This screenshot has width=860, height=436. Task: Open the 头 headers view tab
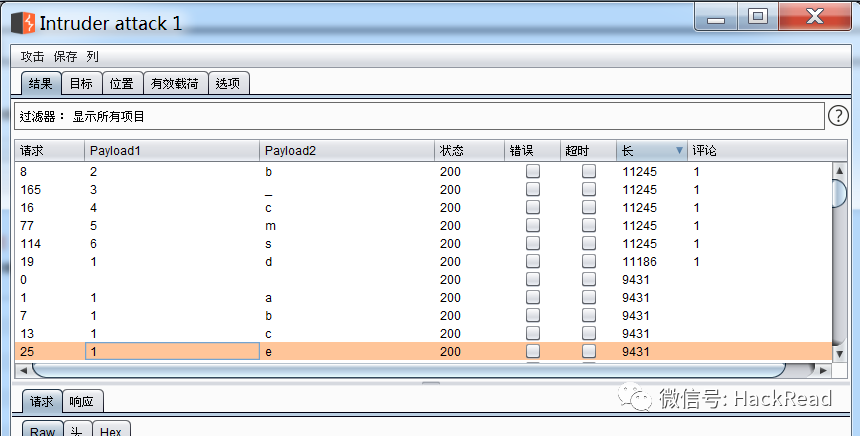click(77, 430)
